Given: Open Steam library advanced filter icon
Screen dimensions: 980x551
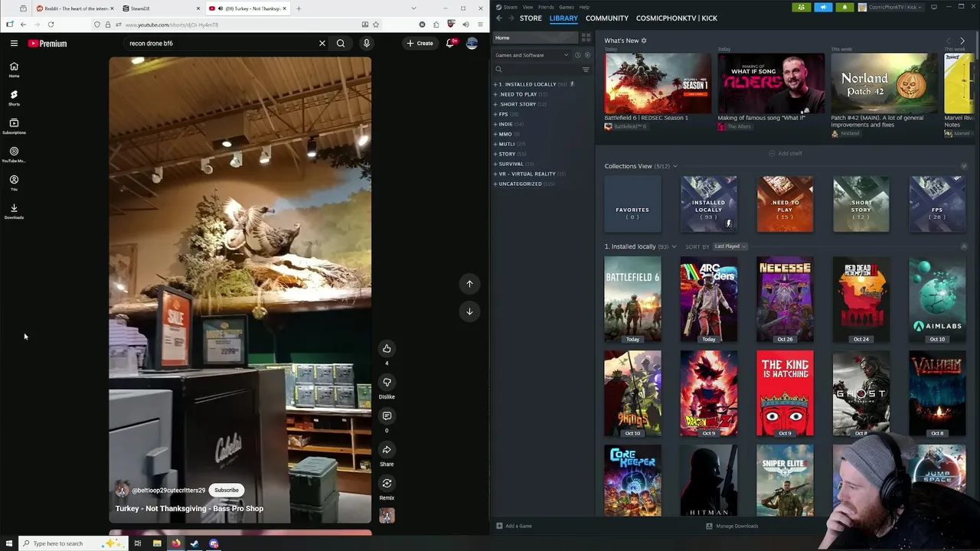Looking at the screenshot, I should 586,70.
